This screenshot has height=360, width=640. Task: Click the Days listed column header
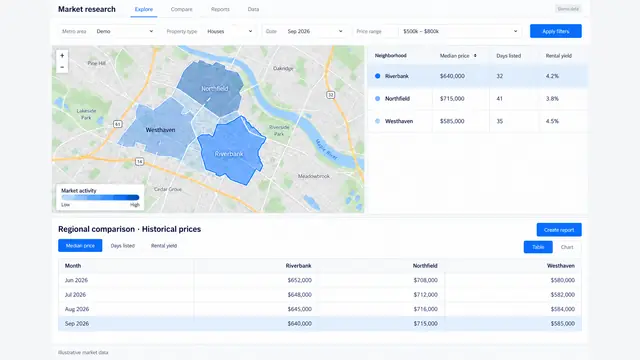[x=509, y=56]
